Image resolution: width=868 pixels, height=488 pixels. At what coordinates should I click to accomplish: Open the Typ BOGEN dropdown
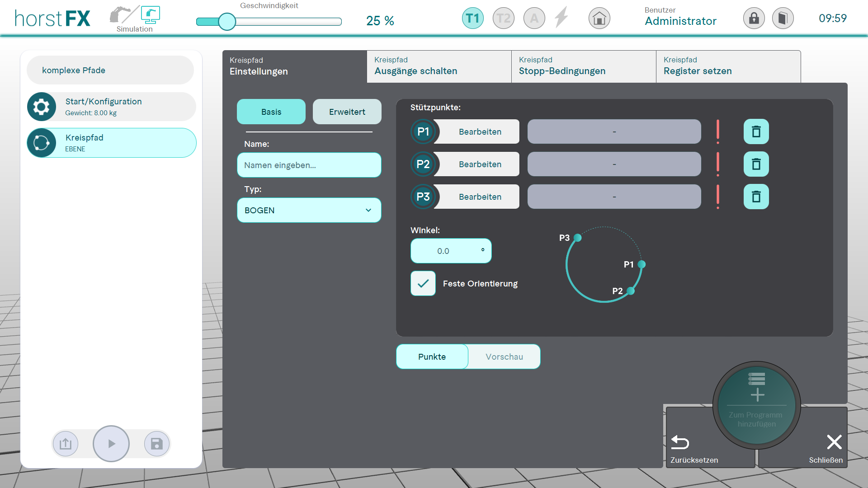point(309,210)
